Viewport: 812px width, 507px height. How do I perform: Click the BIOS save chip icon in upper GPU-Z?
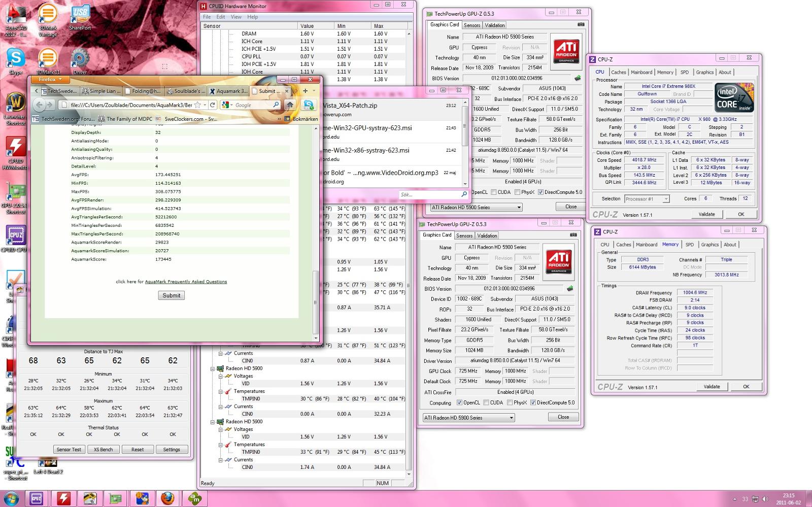coord(577,78)
